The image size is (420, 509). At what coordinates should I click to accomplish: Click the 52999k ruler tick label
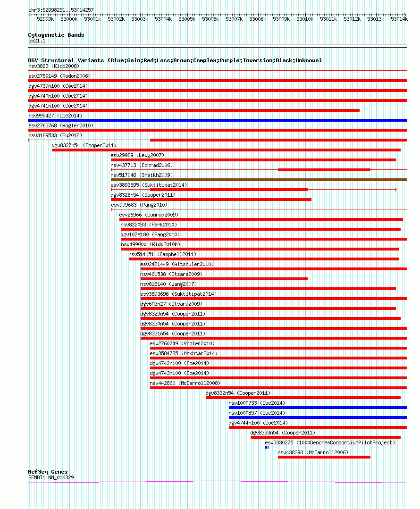tap(45, 19)
